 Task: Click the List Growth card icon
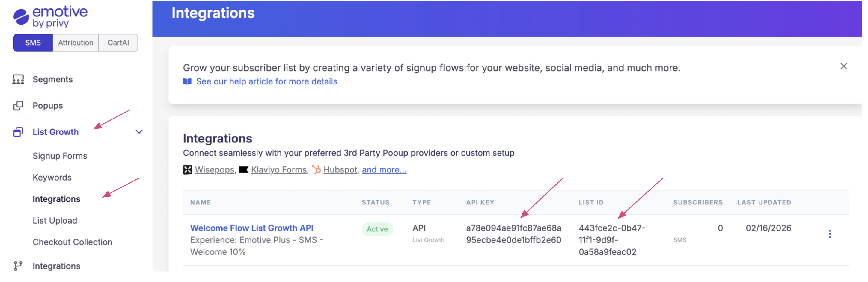[x=18, y=132]
